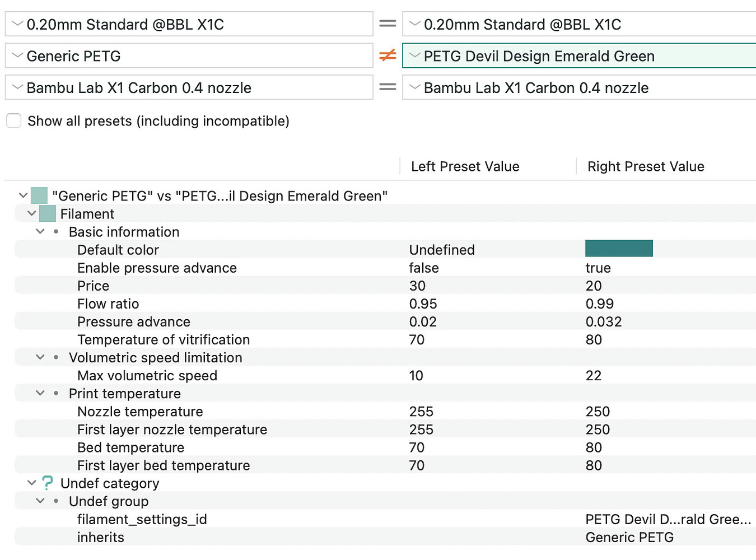Select the Bed temperature row label
The image size is (756, 560).
click(x=130, y=447)
